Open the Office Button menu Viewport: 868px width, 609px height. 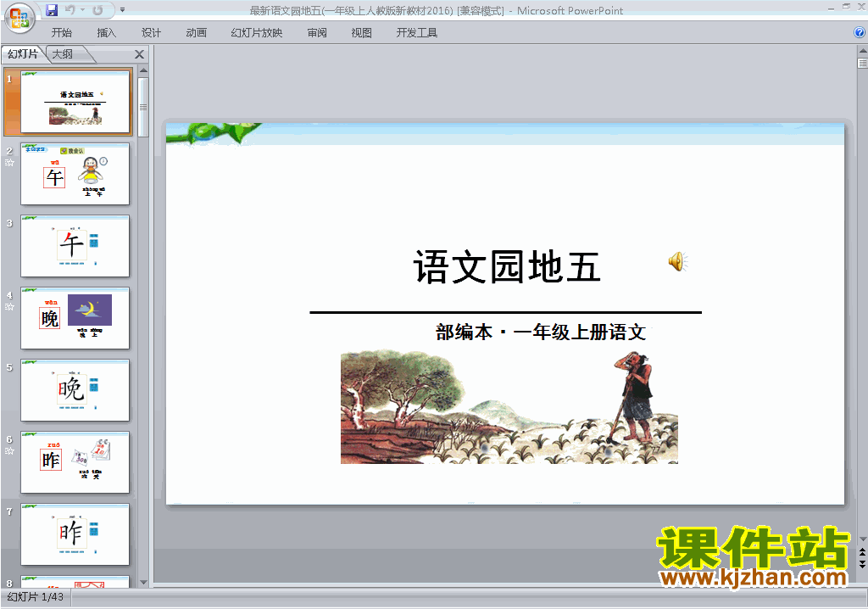click(x=19, y=18)
